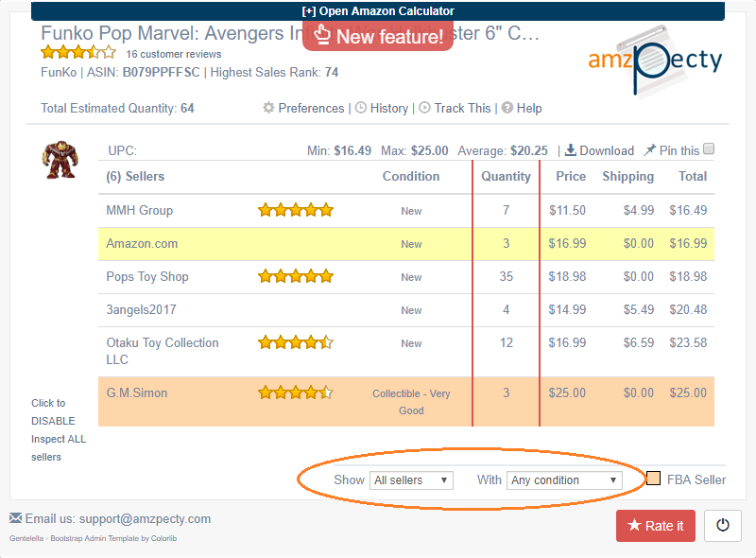Image resolution: width=756 pixels, height=558 pixels.
Task: Click the Download link text
Action: [x=607, y=150]
